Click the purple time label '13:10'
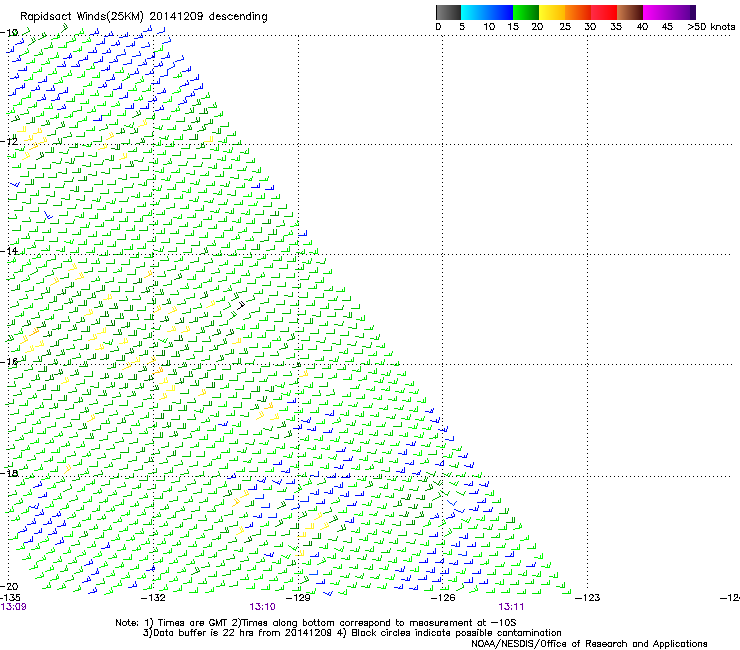This screenshot has height=650, width=740. pos(262,607)
